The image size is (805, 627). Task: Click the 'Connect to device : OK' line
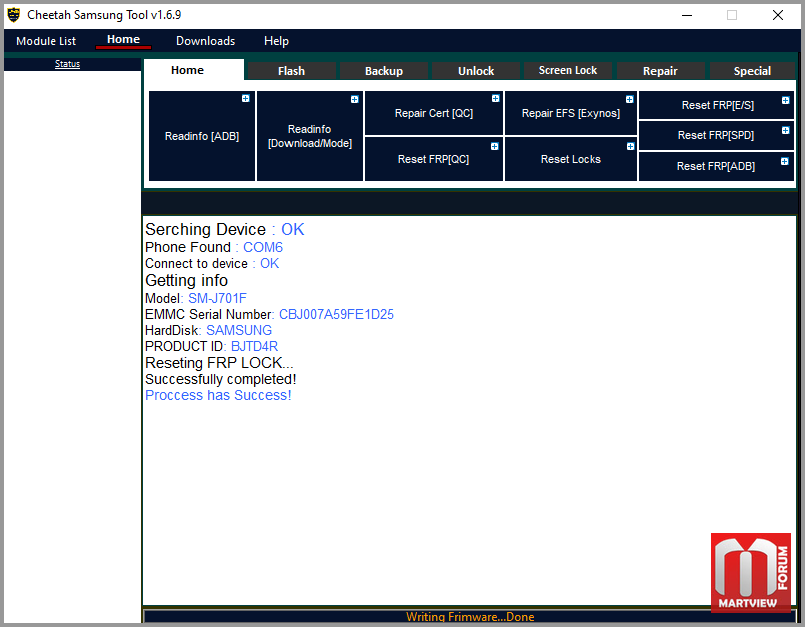click(x=212, y=264)
